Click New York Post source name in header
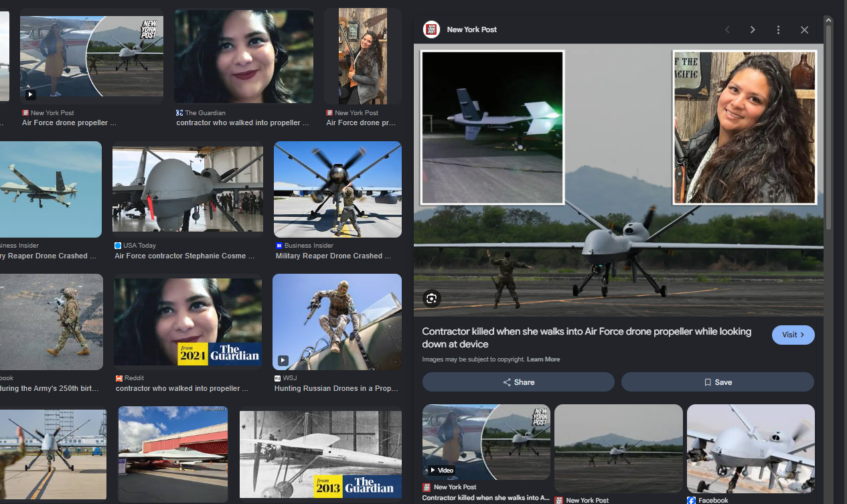Image resolution: width=847 pixels, height=504 pixels. tap(471, 29)
